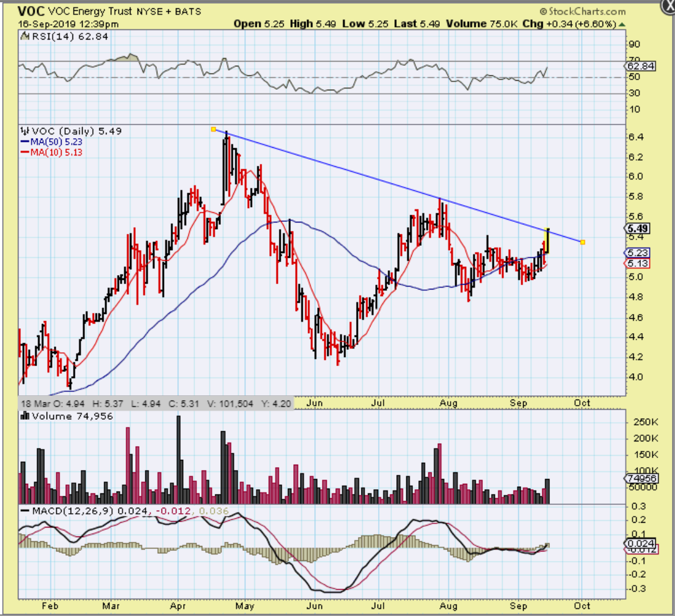Click the VOC ticker symbol heading
The image size is (675, 616).
(31, 11)
